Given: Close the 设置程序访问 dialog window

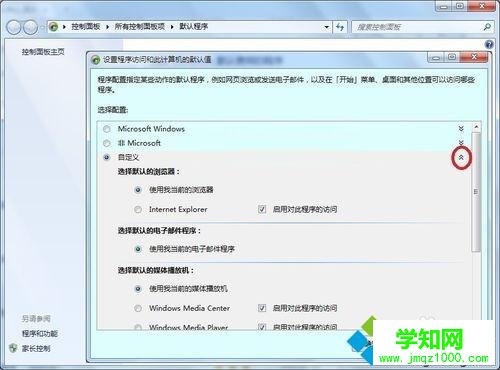Looking at the screenshot, I should [474, 57].
